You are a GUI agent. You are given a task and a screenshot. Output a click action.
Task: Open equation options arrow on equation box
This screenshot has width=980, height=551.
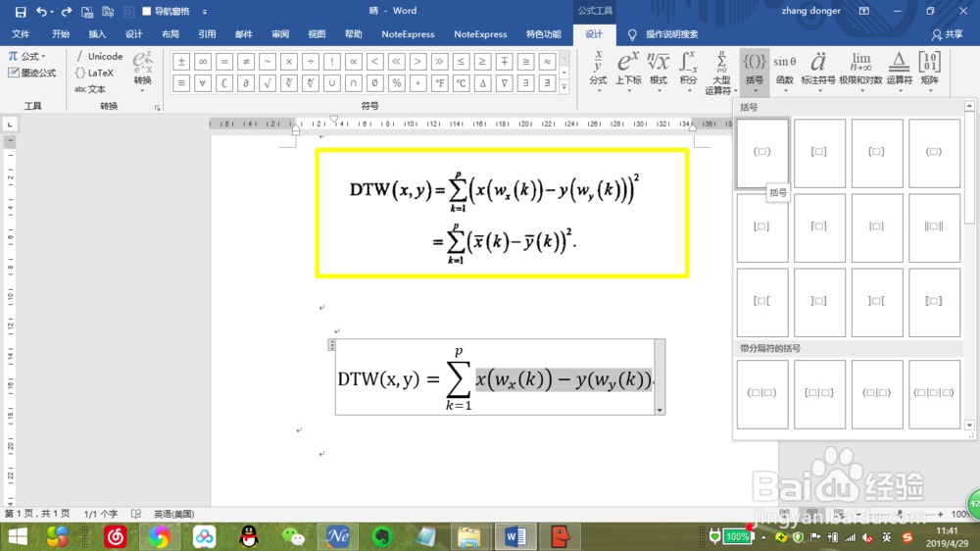click(x=660, y=410)
